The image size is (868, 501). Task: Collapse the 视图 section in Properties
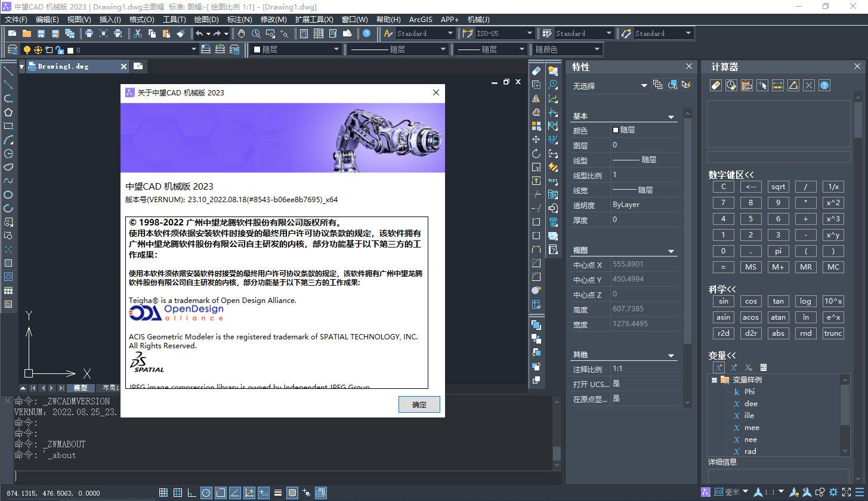[x=671, y=251]
